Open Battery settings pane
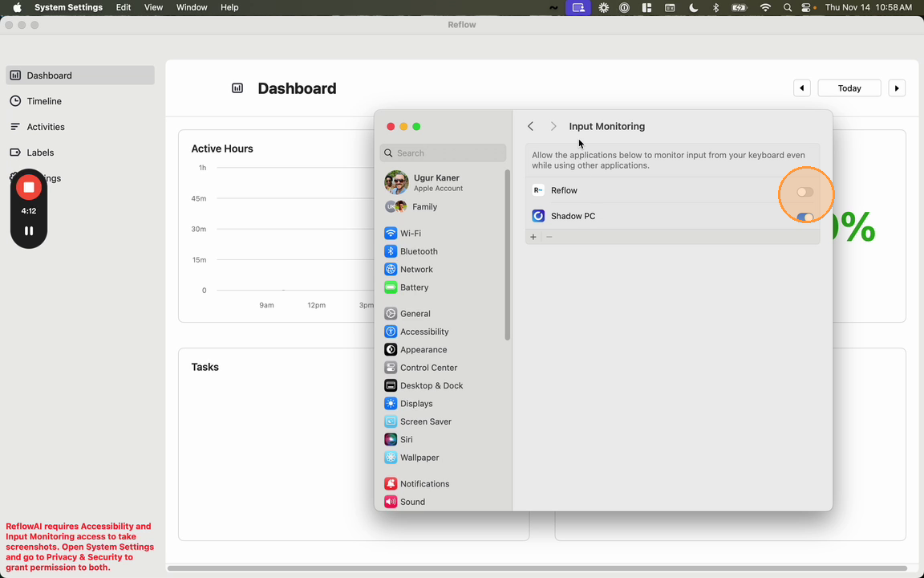Image resolution: width=924 pixels, height=578 pixels. coord(443,287)
